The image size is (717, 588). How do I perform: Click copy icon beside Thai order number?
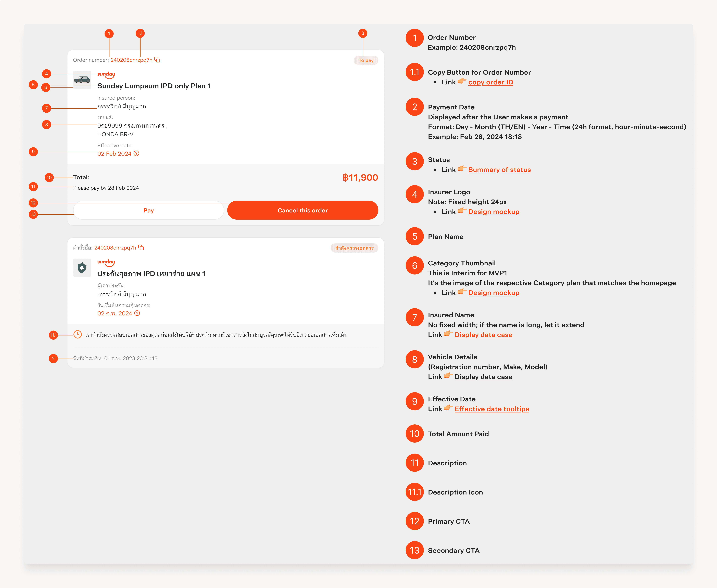click(141, 248)
